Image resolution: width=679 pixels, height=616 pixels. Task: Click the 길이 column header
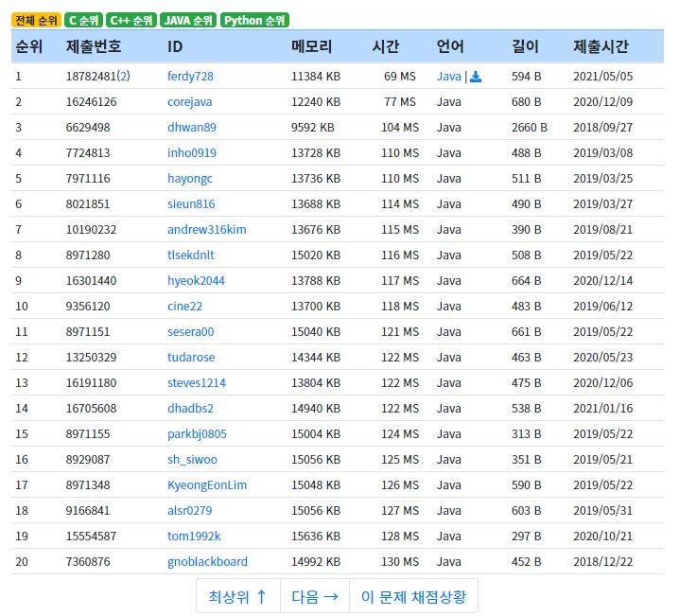pos(525,46)
